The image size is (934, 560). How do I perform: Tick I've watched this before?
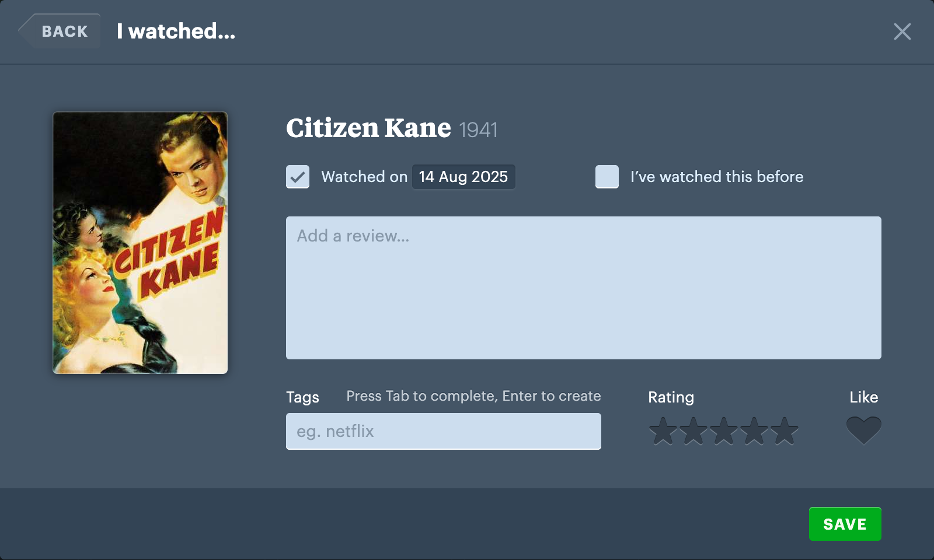607,177
